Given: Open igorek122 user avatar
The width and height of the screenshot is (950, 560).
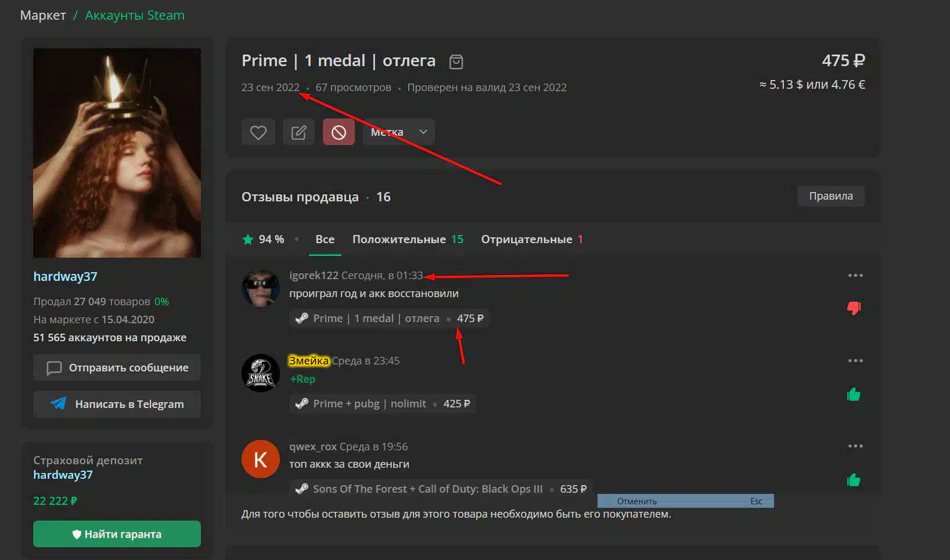Looking at the screenshot, I should [260, 288].
